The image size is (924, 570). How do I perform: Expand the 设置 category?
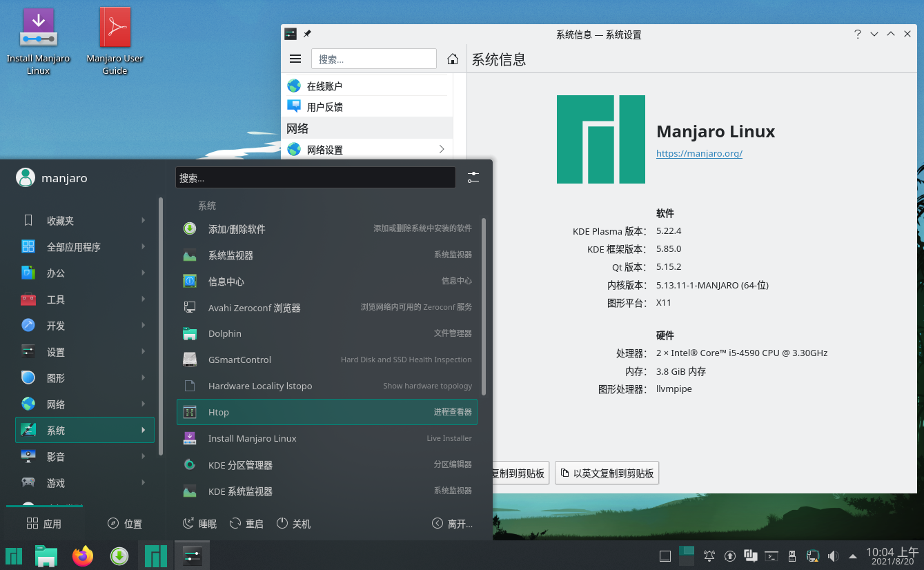(x=85, y=351)
